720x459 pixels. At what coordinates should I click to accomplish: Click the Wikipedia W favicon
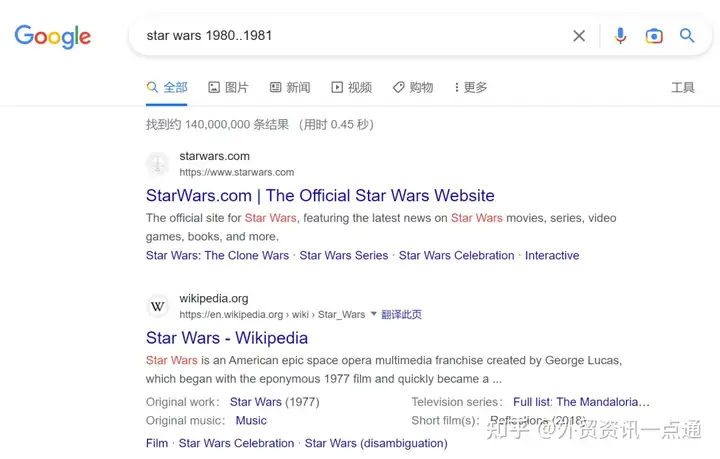click(158, 306)
